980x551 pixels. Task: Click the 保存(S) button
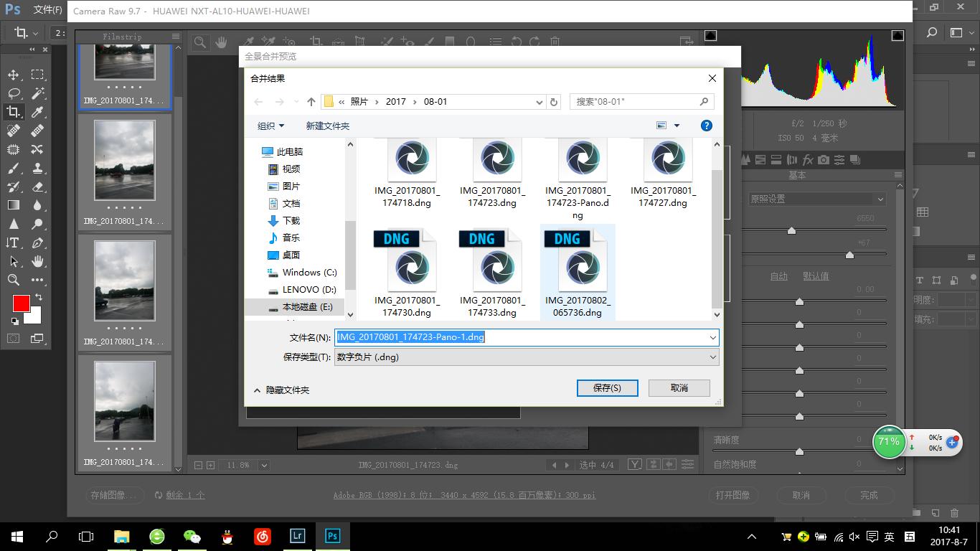pyautogui.click(x=607, y=387)
